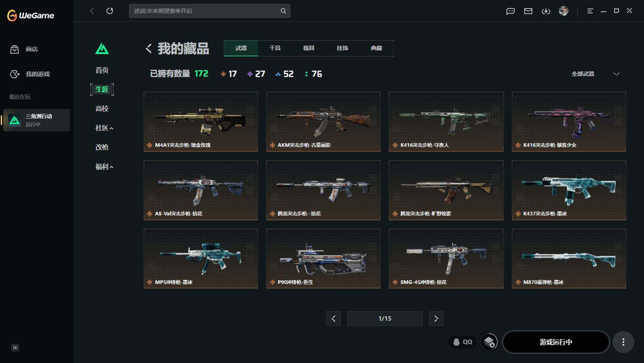Select the MP5冲锋枪-墨冰 card

[x=201, y=259]
